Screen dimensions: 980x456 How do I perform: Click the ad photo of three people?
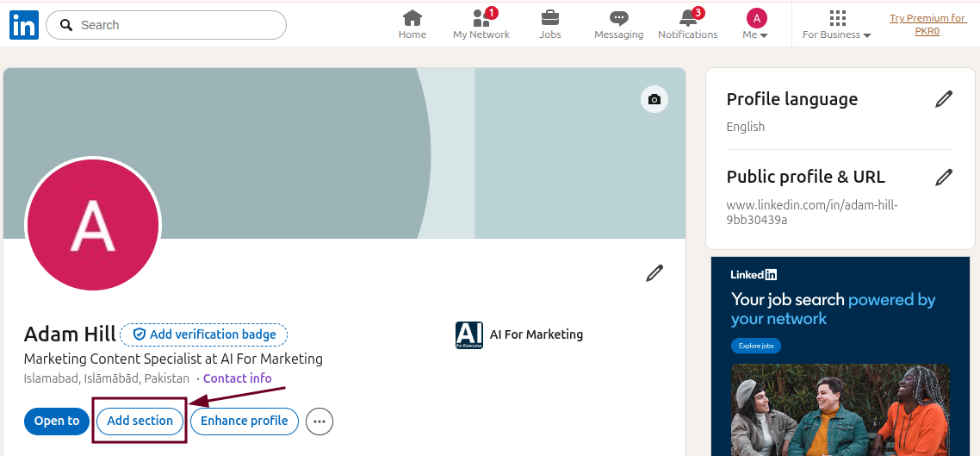pos(840,410)
